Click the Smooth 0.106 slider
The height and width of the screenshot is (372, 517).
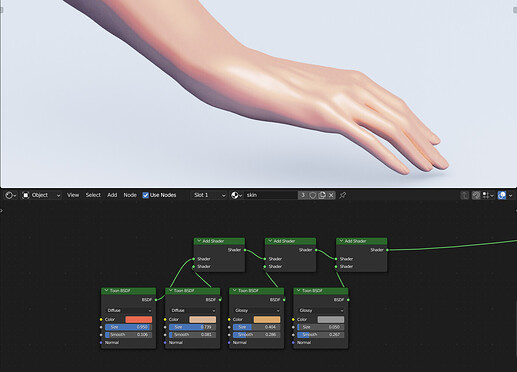[x=129, y=335]
